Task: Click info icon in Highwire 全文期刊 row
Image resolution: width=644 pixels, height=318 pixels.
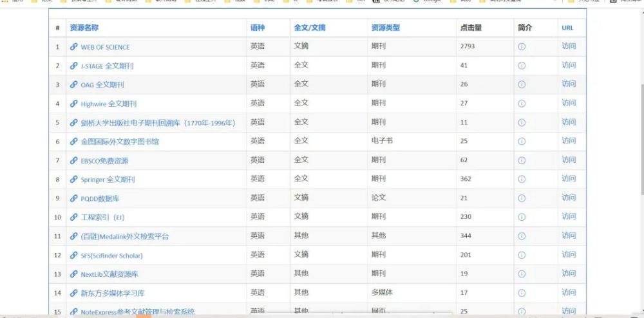Action: click(522, 104)
